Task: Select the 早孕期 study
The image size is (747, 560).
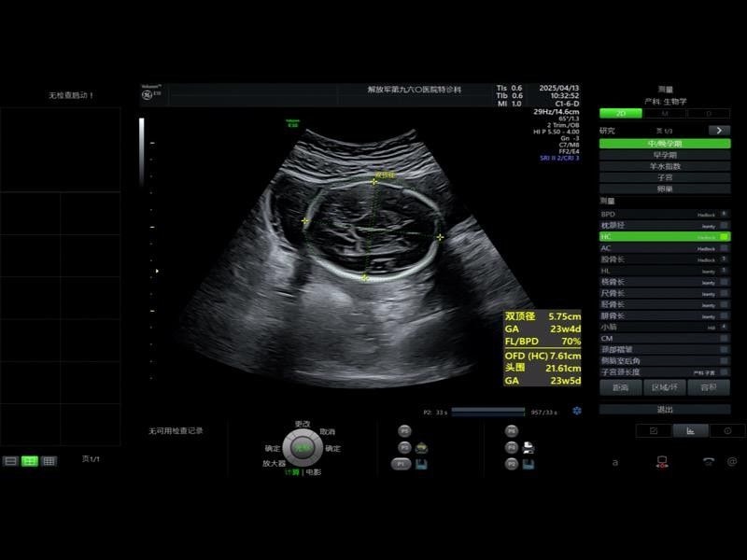Action: [665, 155]
